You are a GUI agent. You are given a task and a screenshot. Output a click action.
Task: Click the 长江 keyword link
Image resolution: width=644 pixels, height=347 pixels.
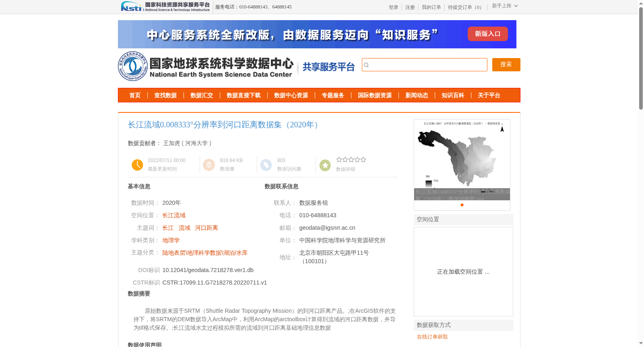point(168,228)
